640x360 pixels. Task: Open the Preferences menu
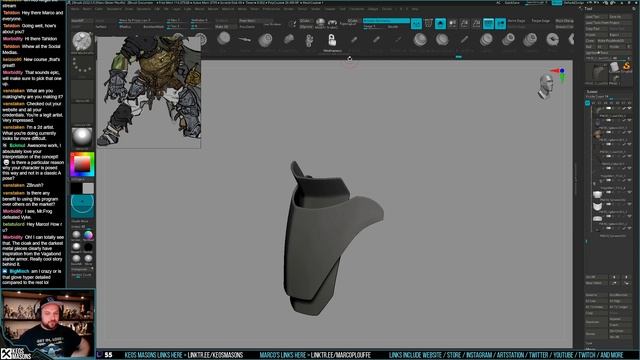pyautogui.click(x=271, y=9)
